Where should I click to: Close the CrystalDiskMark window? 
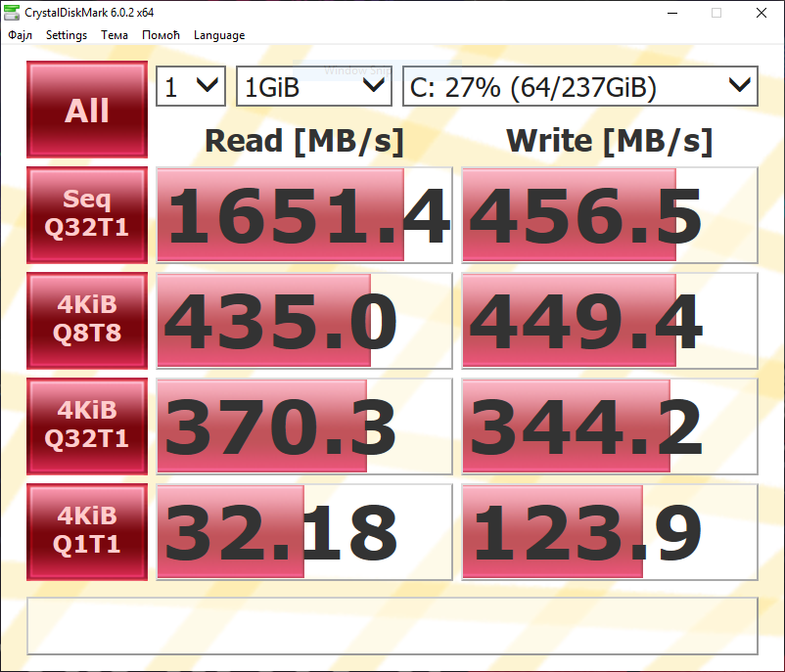coord(762,13)
